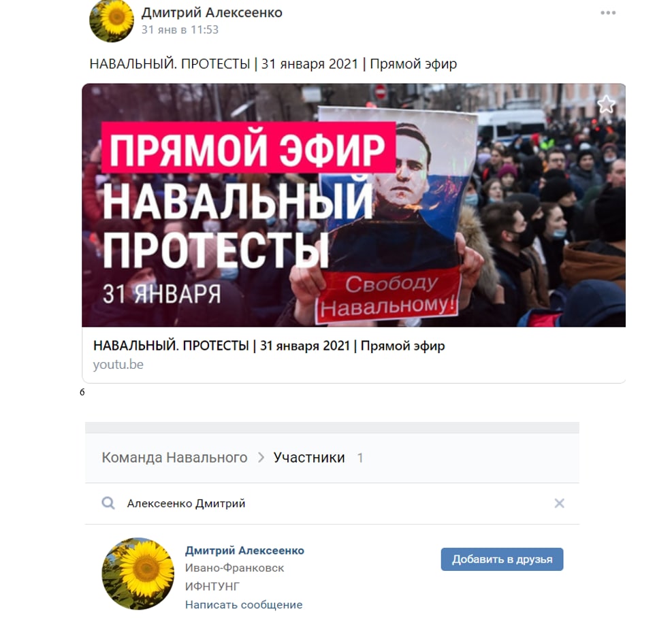672x626 pixels.
Task: Open the large sunflower avatar in members list
Action: pos(138,574)
